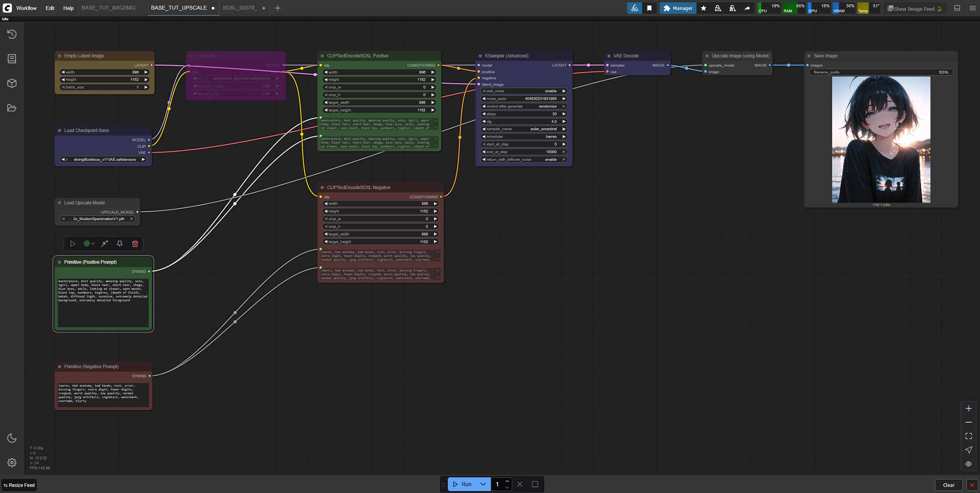Click the Manager button
The image size is (980, 493).
click(x=678, y=8)
